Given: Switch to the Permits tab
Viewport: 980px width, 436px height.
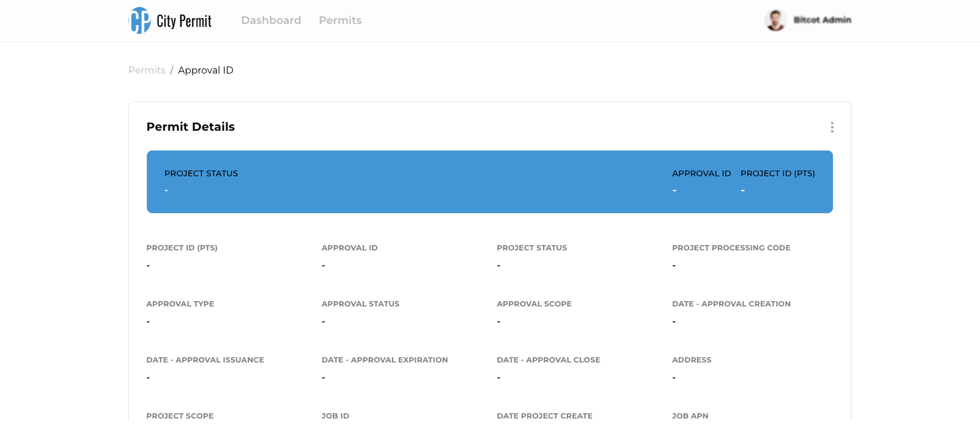Looking at the screenshot, I should 340,20.
